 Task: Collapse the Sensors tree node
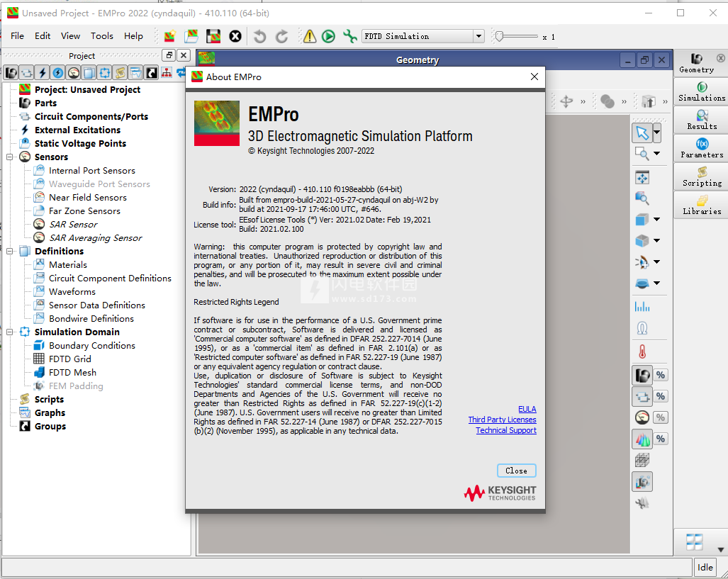coord(10,157)
